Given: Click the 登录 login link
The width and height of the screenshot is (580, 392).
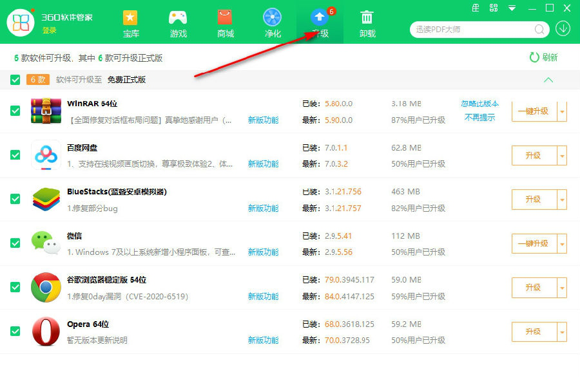Looking at the screenshot, I should click(49, 30).
